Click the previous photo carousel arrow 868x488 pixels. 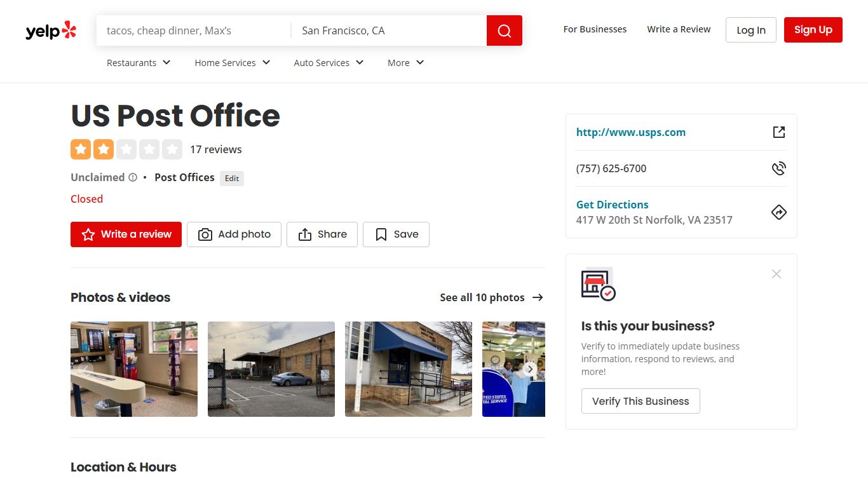[x=85, y=369]
